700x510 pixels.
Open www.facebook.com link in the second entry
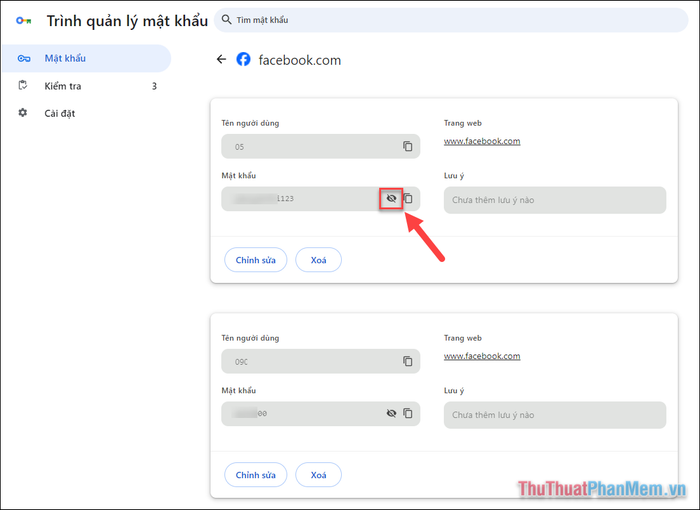[482, 356]
